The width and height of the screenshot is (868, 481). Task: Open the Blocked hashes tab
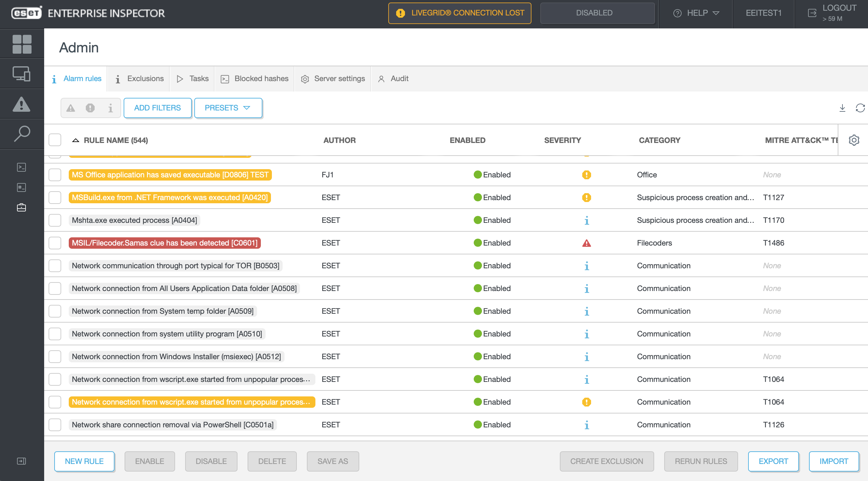pyautogui.click(x=255, y=79)
